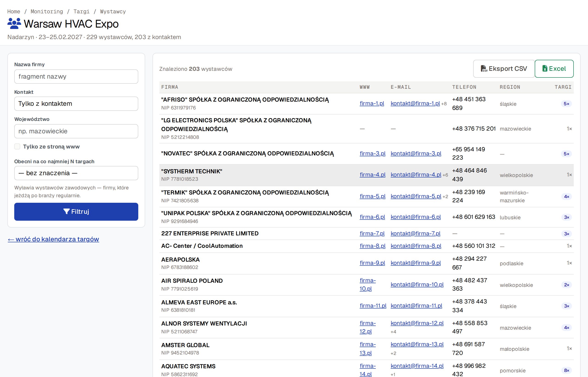The image size is (588, 377).
Task: Focus the Województwo input 'np. mazowieckie'
Action: point(76,131)
